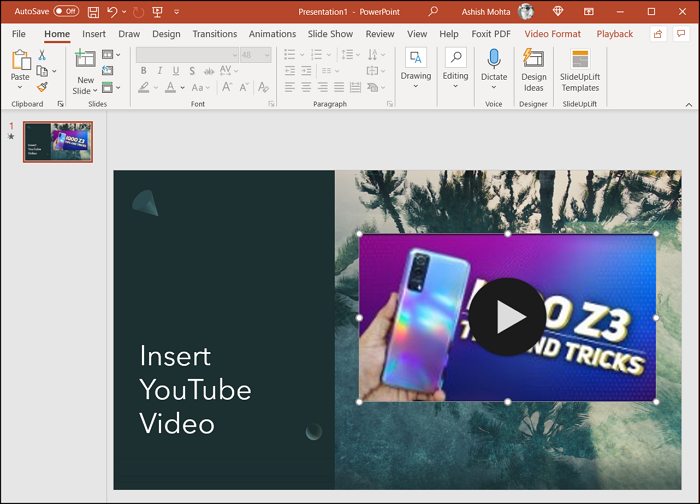Open New Slide dropdown arrow
700x504 pixels.
(95, 91)
